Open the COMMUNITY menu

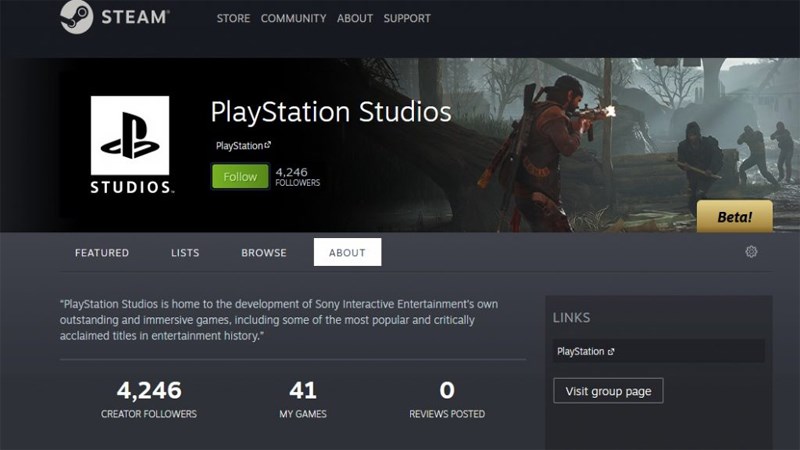click(293, 18)
